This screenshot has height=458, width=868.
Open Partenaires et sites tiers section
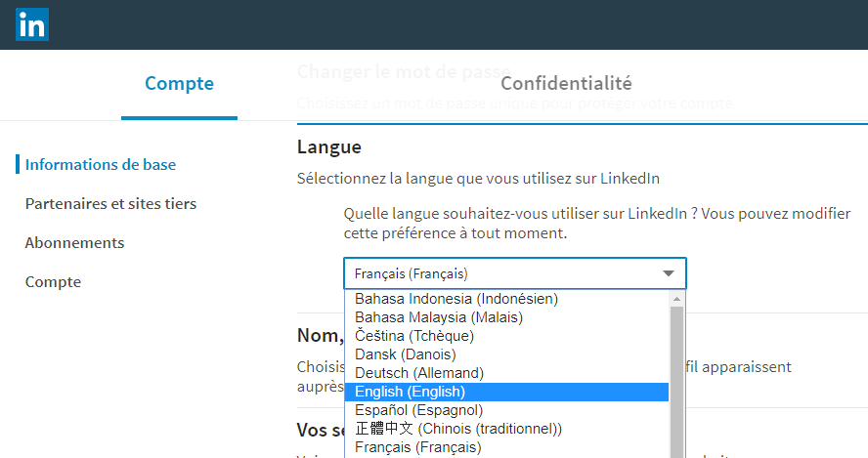[110, 204]
